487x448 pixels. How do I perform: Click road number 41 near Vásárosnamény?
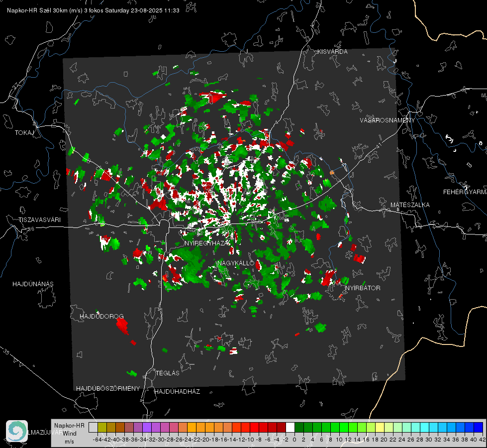click(x=379, y=145)
